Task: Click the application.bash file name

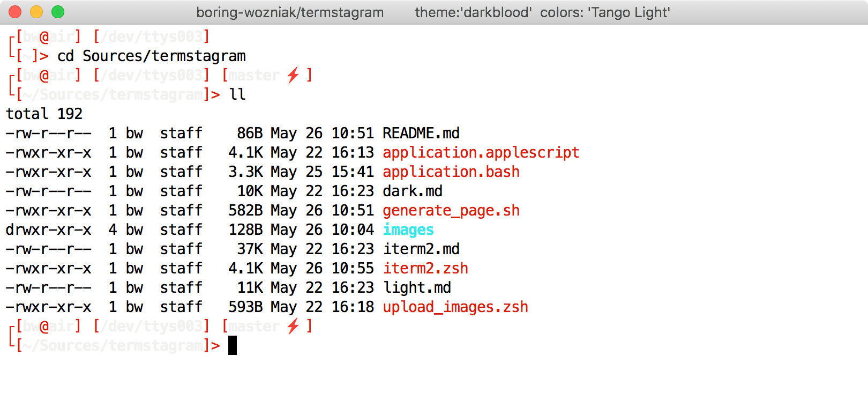Action: (451, 172)
